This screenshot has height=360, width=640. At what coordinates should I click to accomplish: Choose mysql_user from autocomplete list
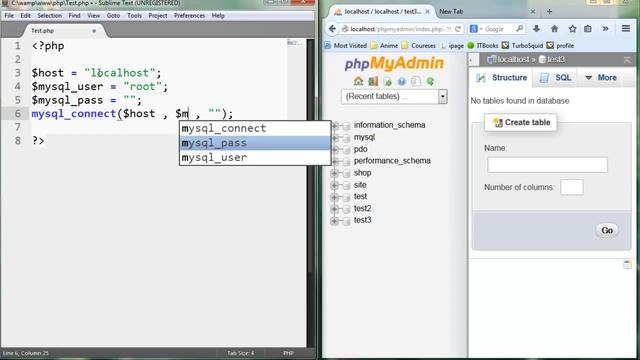click(x=255, y=158)
